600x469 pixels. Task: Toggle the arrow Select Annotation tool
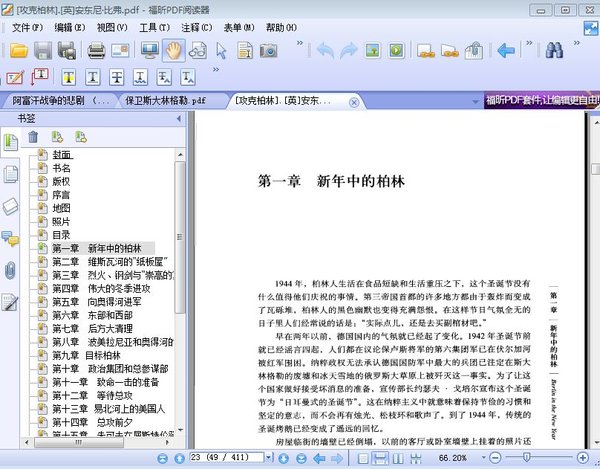[x=221, y=50]
